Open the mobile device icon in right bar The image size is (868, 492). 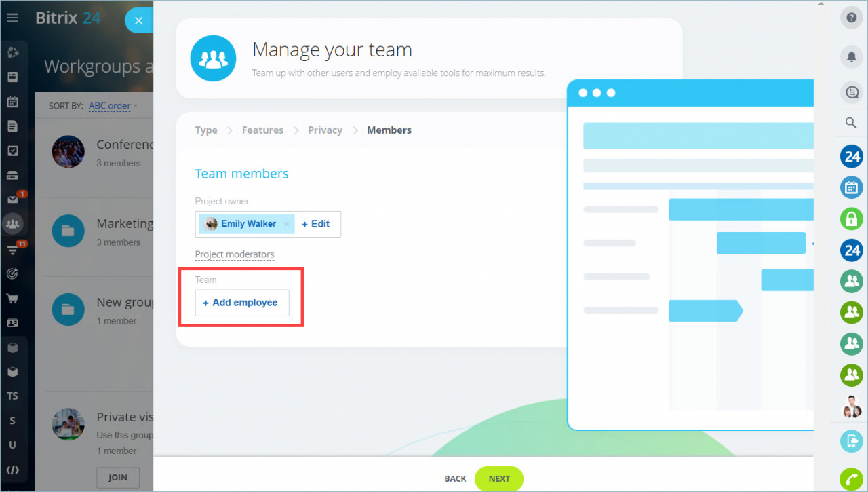(x=852, y=441)
